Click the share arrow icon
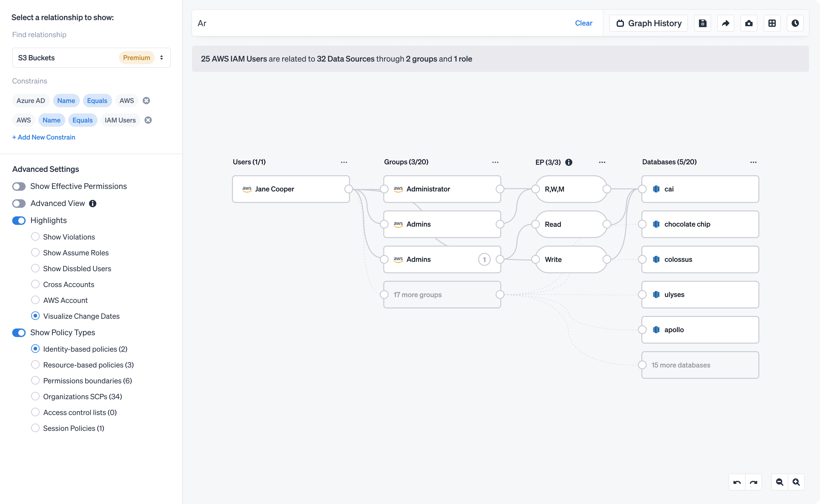Image resolution: width=820 pixels, height=504 pixels. [x=726, y=23]
